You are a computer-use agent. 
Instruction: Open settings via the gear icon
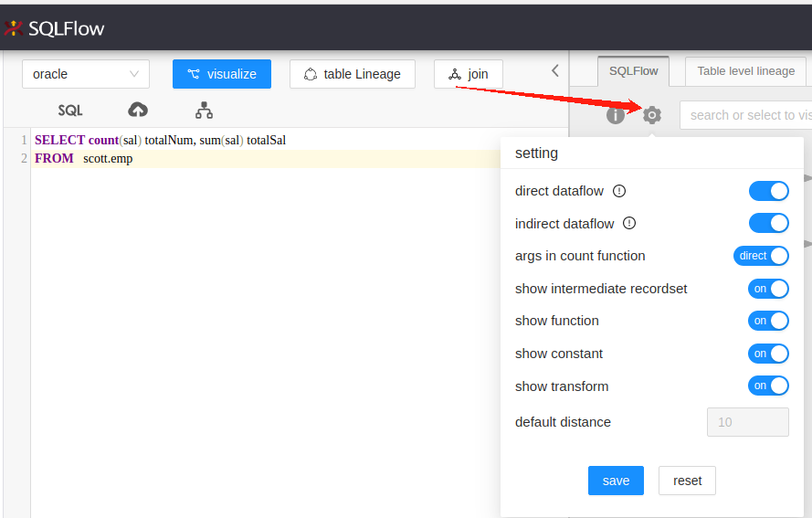click(652, 115)
